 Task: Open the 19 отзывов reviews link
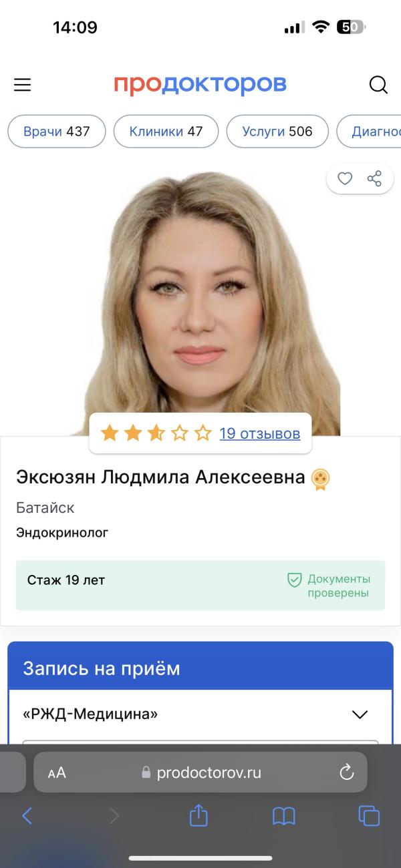pos(260,434)
